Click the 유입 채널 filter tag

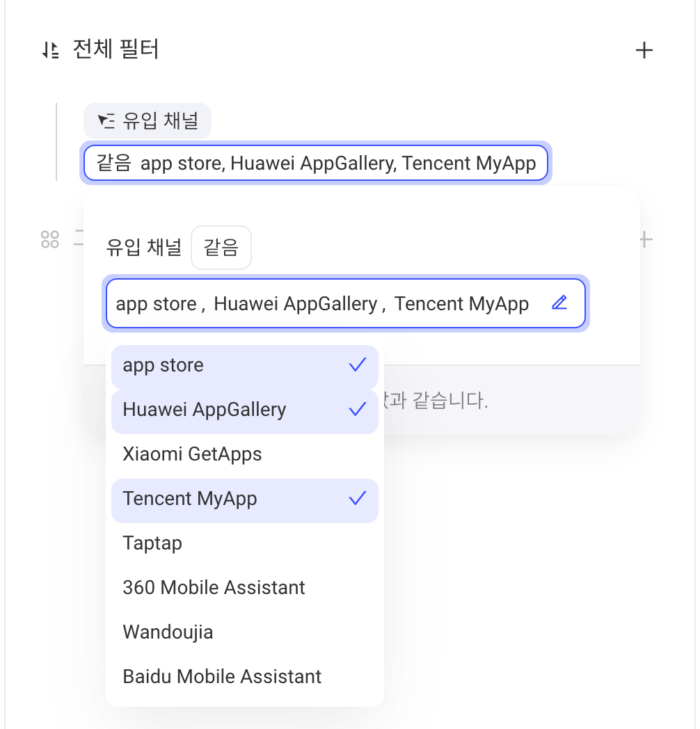click(148, 121)
